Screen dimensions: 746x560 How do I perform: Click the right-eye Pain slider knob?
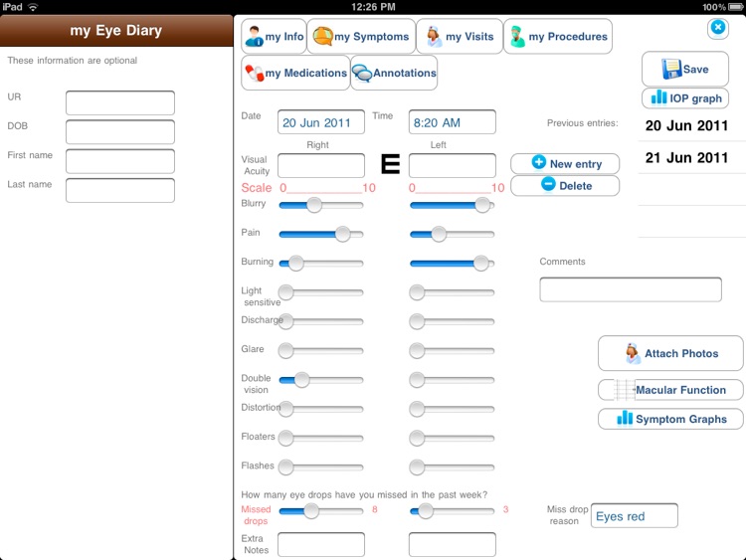342,234
